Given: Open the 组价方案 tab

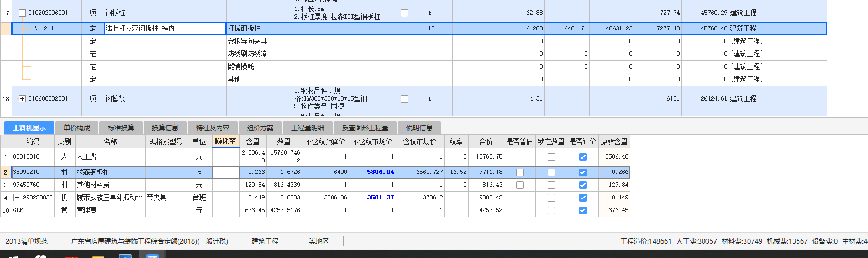Looking at the screenshot, I should [x=260, y=128].
